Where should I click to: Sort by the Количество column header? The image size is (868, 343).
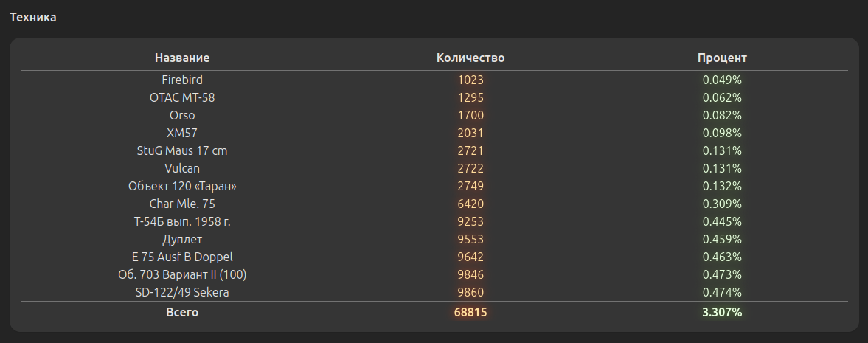point(471,58)
